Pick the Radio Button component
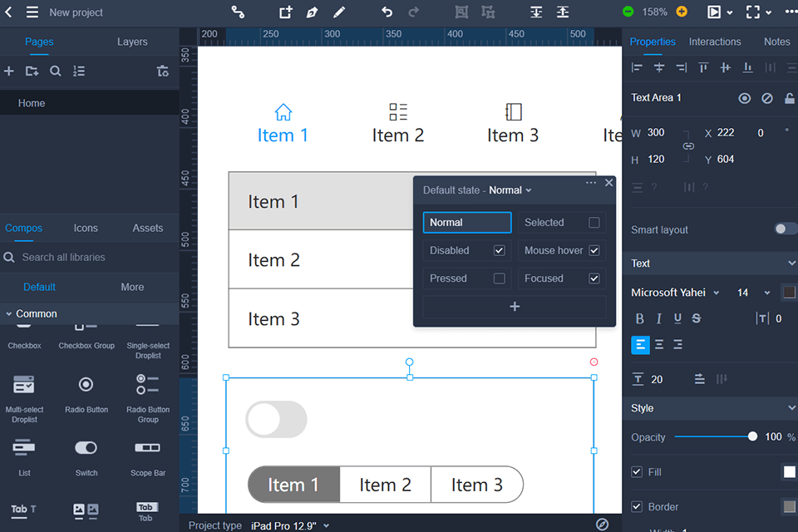 tap(86, 393)
